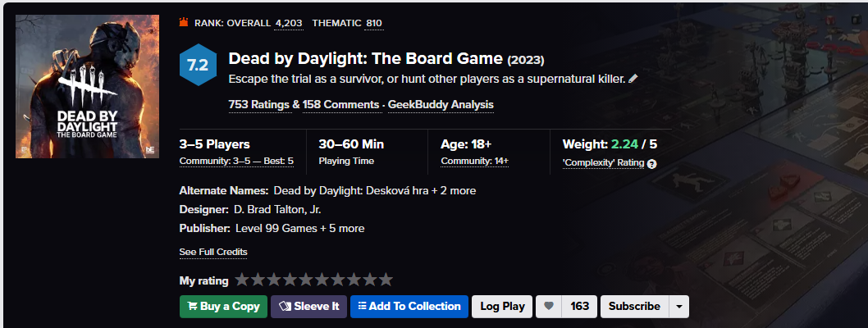Open designer D. Brad Talton, Jr. link
This screenshot has height=328, width=868.
[276, 209]
